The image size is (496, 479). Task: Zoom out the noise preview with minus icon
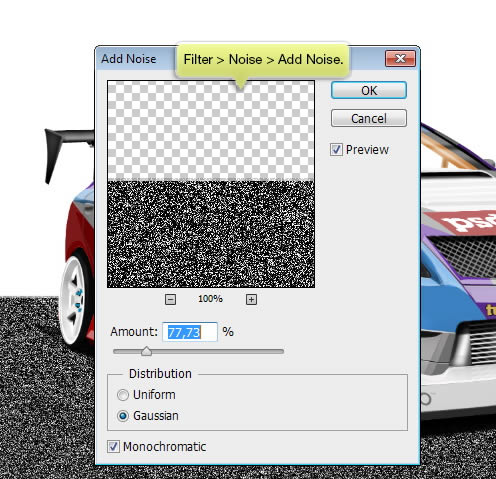pyautogui.click(x=170, y=299)
